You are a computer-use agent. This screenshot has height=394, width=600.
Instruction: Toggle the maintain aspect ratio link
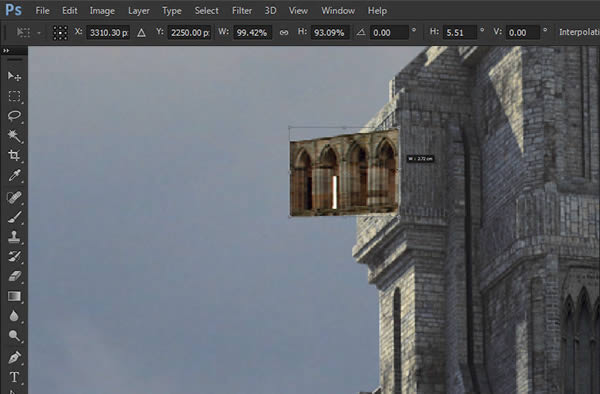point(284,33)
